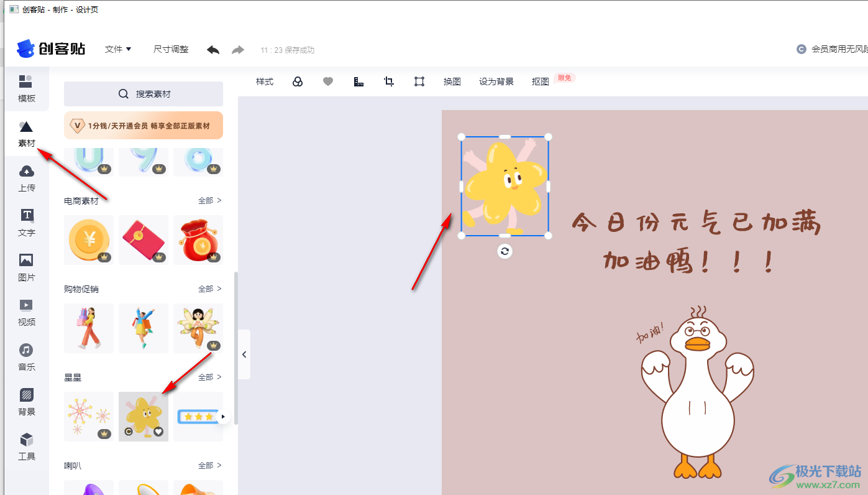
Task: Click the VIP membership promotion banner
Action: 144,125
